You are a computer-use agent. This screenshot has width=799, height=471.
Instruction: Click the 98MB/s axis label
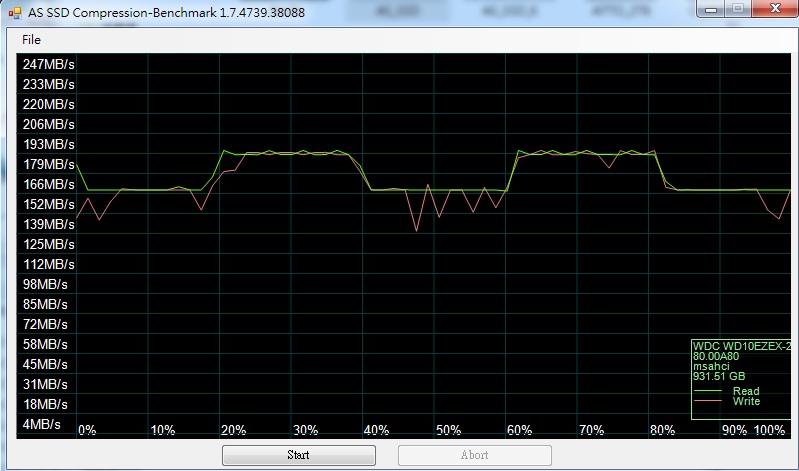45,284
